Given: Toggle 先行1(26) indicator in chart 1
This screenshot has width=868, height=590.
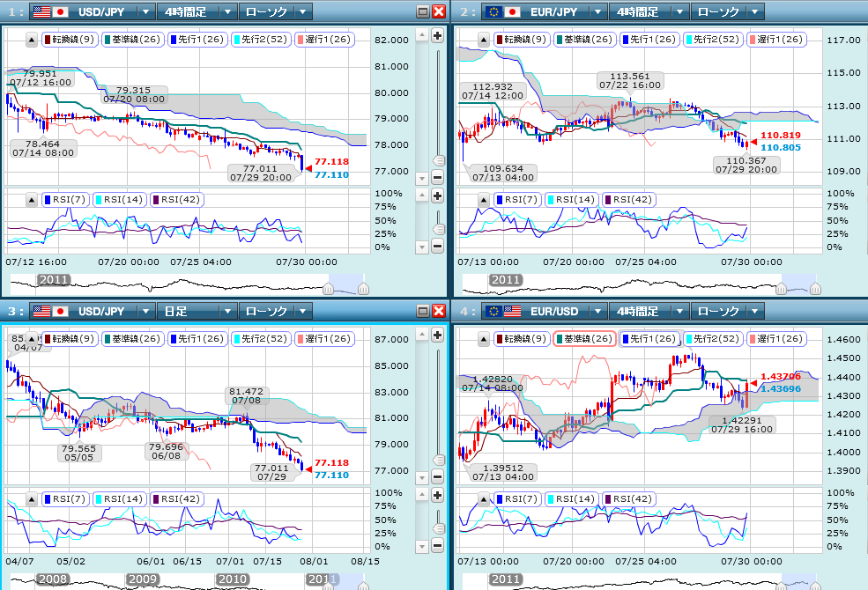Looking at the screenshot, I should [x=197, y=40].
